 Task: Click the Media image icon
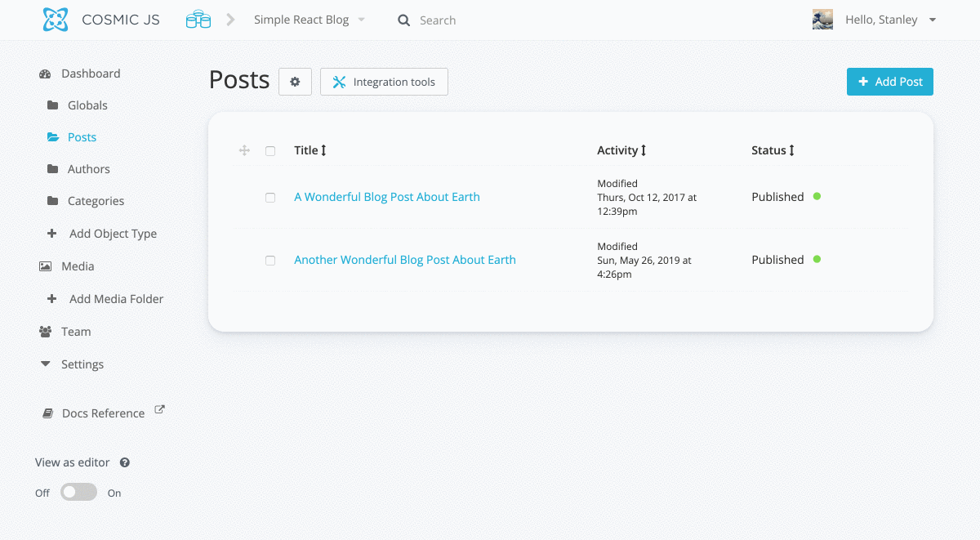click(45, 266)
